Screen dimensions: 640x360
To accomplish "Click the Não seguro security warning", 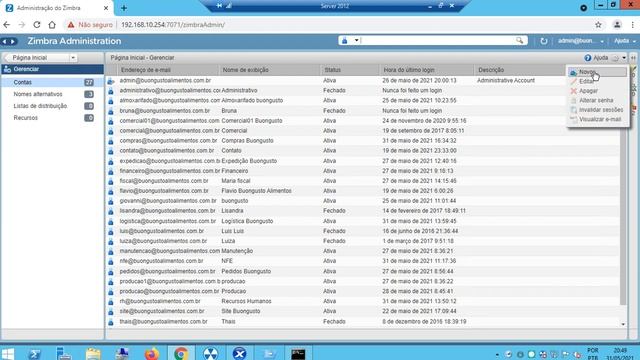I will [x=90, y=24].
